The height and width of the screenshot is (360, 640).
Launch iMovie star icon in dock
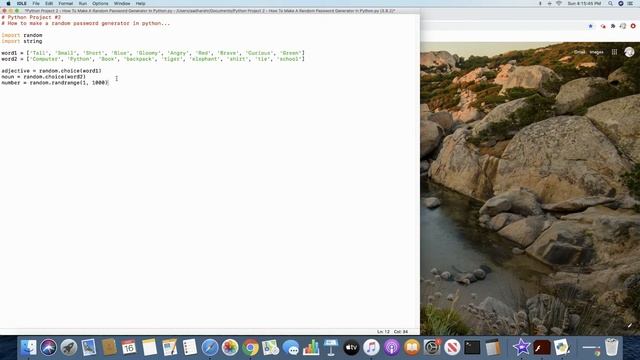point(521,348)
